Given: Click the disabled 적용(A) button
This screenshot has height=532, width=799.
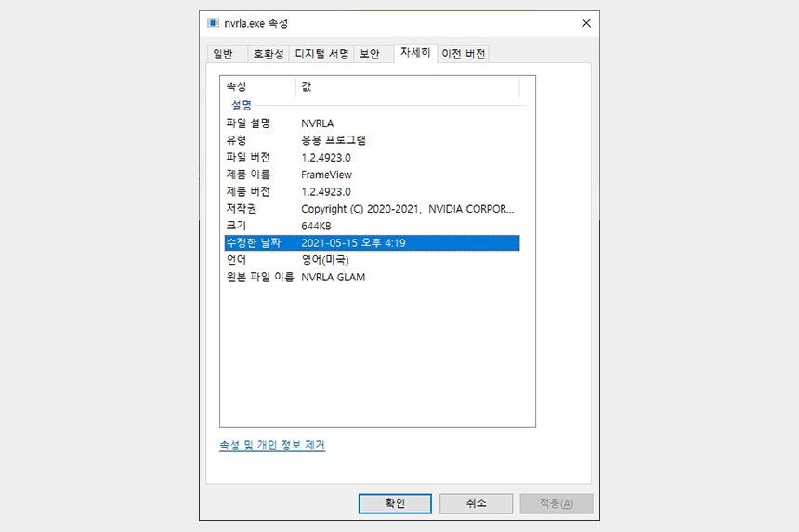Looking at the screenshot, I should pos(557,503).
